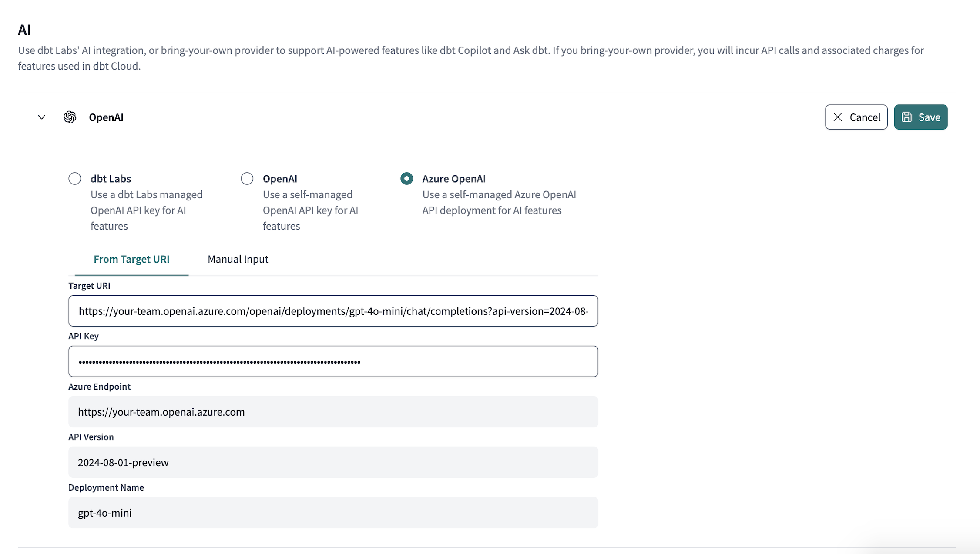Click the Deployment Name field showing gpt-4o-mini
The height and width of the screenshot is (554, 980).
(333, 512)
